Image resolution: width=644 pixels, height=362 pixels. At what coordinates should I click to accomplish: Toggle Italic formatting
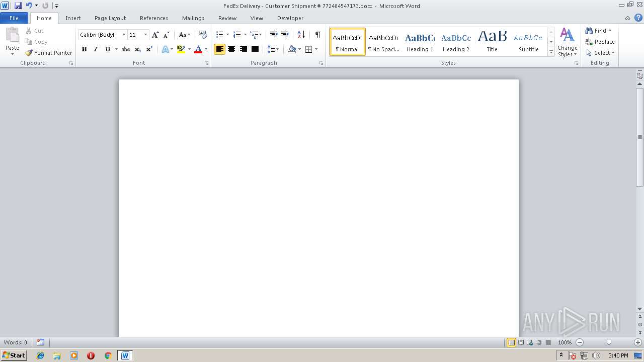point(96,49)
